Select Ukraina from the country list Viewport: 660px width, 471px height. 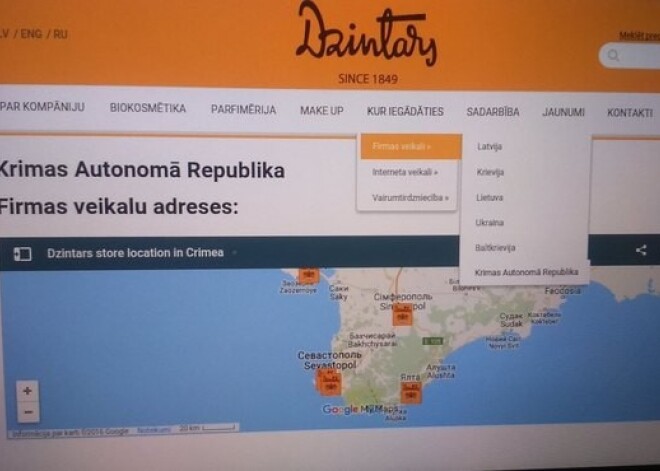pyautogui.click(x=490, y=222)
